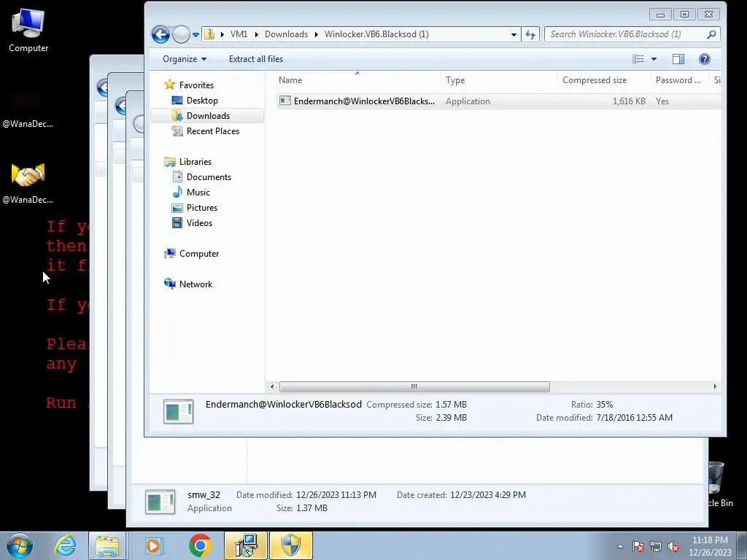Click the details pane file thumbnail
This screenshot has width=747, height=560.
click(x=178, y=411)
